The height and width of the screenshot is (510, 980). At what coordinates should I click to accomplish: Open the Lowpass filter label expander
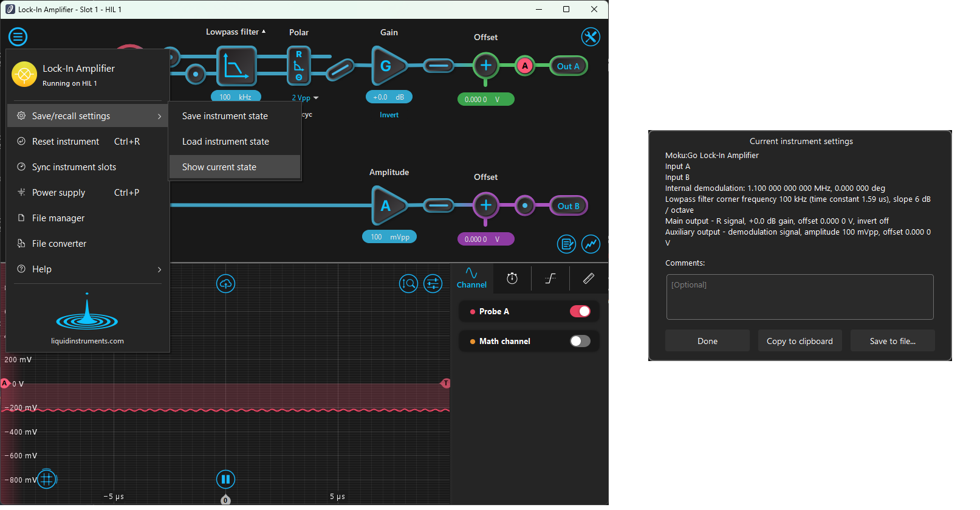(236, 32)
